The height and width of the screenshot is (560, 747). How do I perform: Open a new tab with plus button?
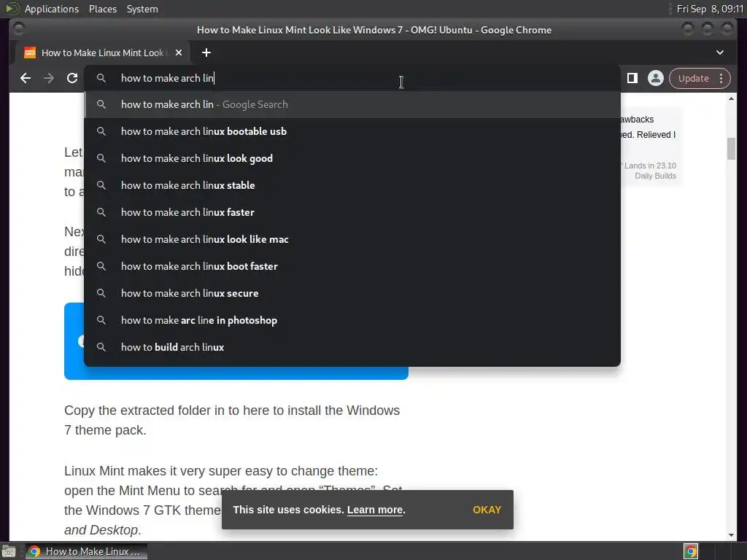click(x=206, y=52)
